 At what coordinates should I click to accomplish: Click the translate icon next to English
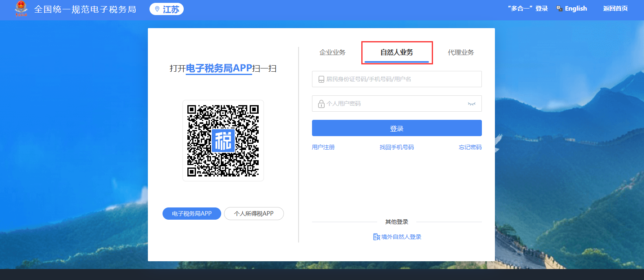(x=559, y=9)
